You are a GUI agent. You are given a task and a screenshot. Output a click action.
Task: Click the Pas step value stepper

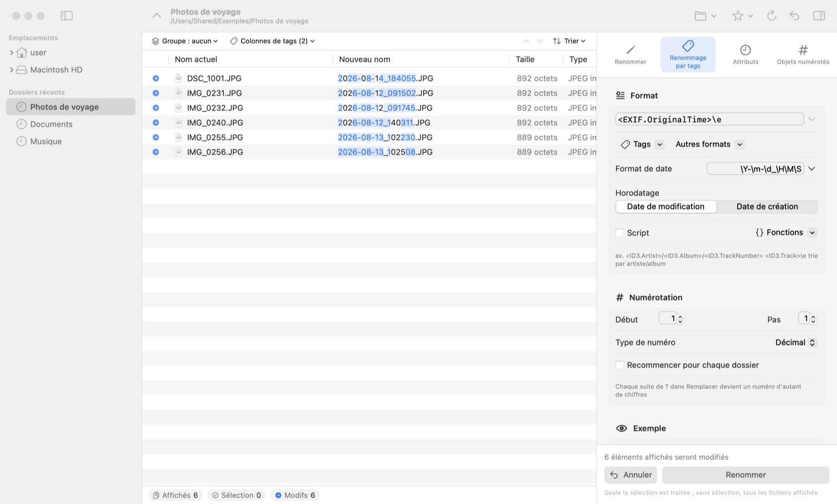tap(813, 319)
